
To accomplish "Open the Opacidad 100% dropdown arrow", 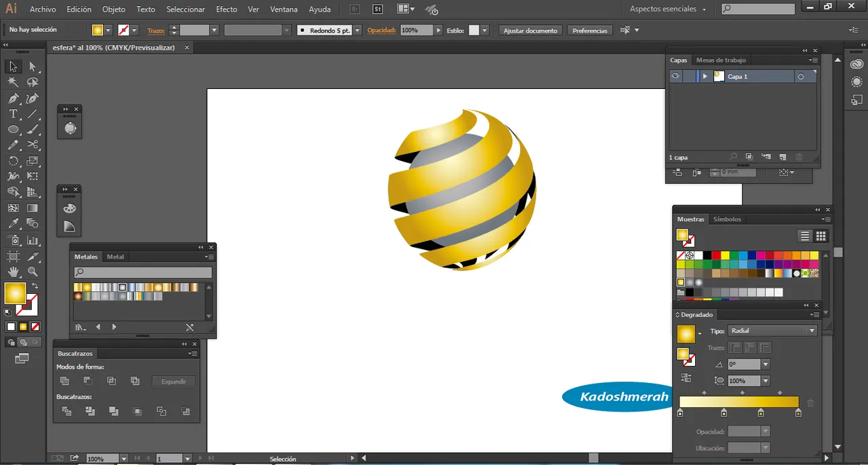I will pyautogui.click(x=439, y=31).
